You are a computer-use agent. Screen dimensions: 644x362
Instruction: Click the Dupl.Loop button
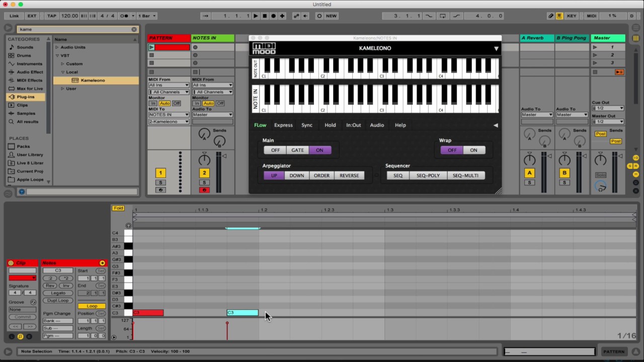click(x=58, y=301)
